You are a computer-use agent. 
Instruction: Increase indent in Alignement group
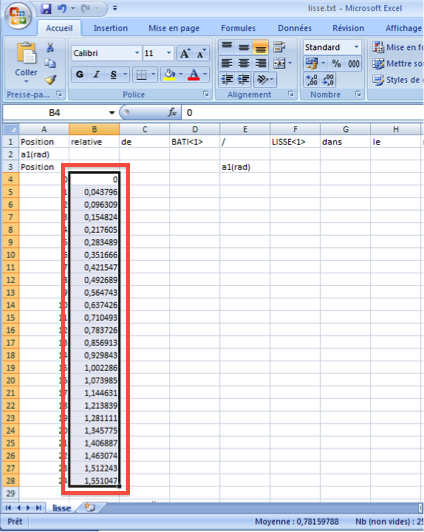pos(244,80)
